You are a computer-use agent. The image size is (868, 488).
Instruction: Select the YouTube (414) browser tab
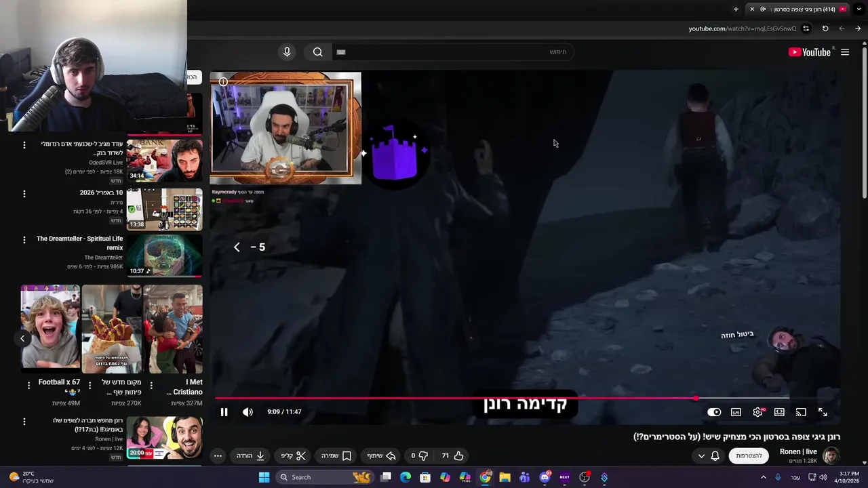click(x=799, y=9)
